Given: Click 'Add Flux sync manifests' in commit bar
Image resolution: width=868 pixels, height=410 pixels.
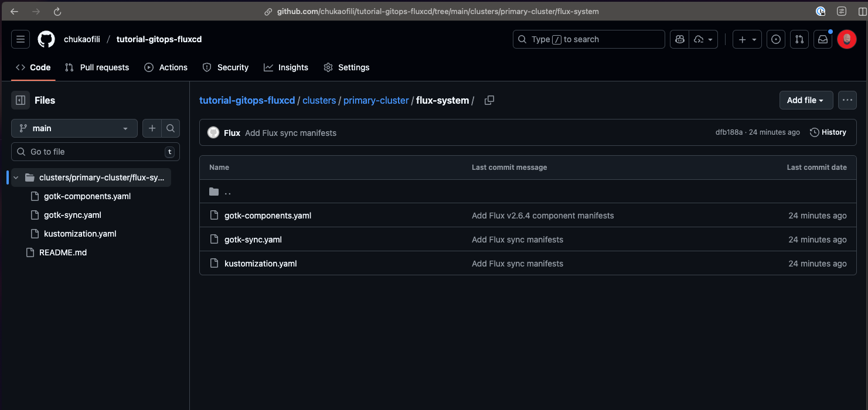Looking at the screenshot, I should 291,133.
